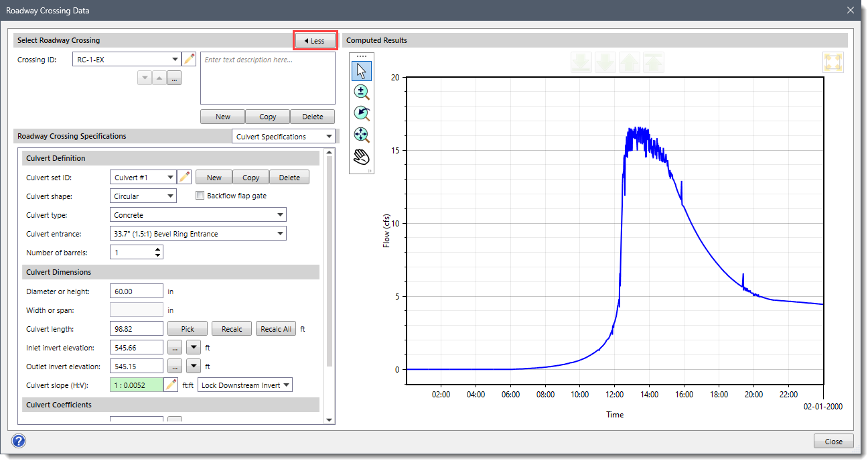
Task: Click the move-to-bottom green arrow icon
Action: [581, 62]
